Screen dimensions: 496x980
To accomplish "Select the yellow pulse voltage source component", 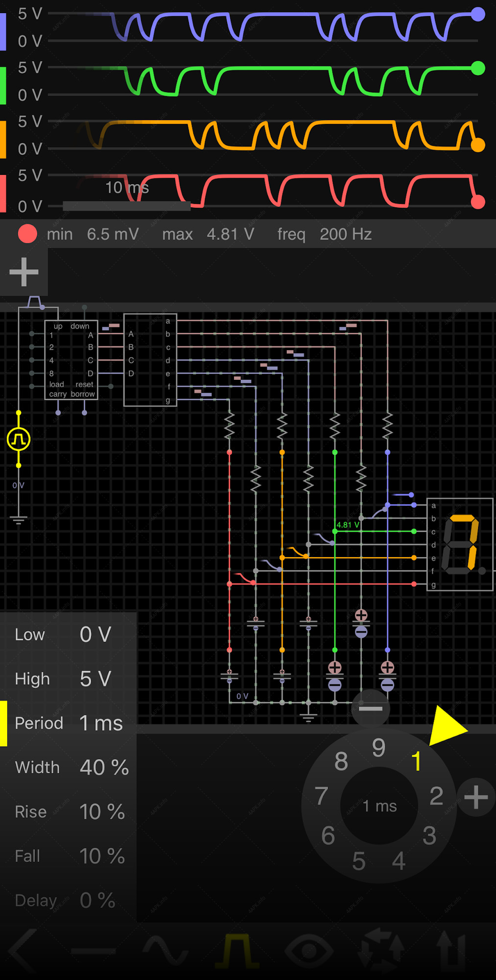I will (19, 439).
